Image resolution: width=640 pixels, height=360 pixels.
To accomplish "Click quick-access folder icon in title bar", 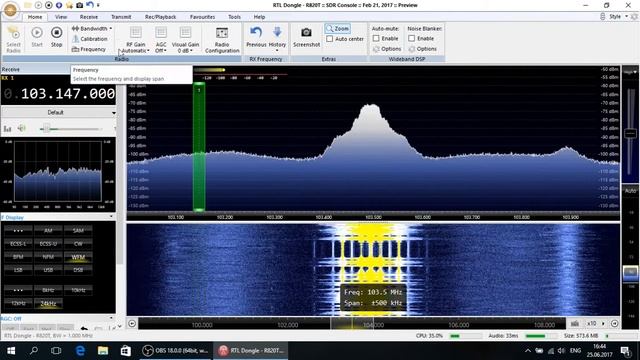I will (x=27, y=5).
